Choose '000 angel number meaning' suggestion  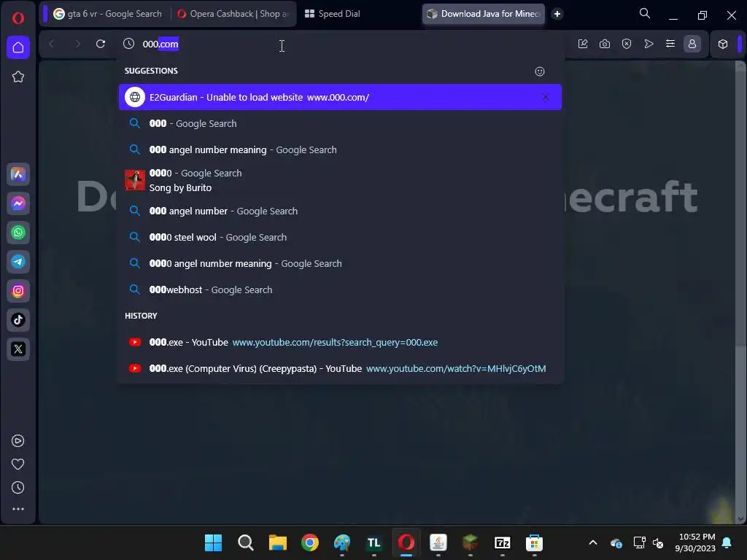[340, 149]
